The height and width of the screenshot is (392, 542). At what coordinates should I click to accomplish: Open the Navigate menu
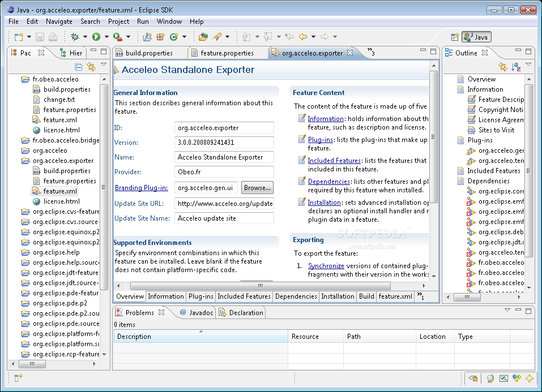(59, 21)
